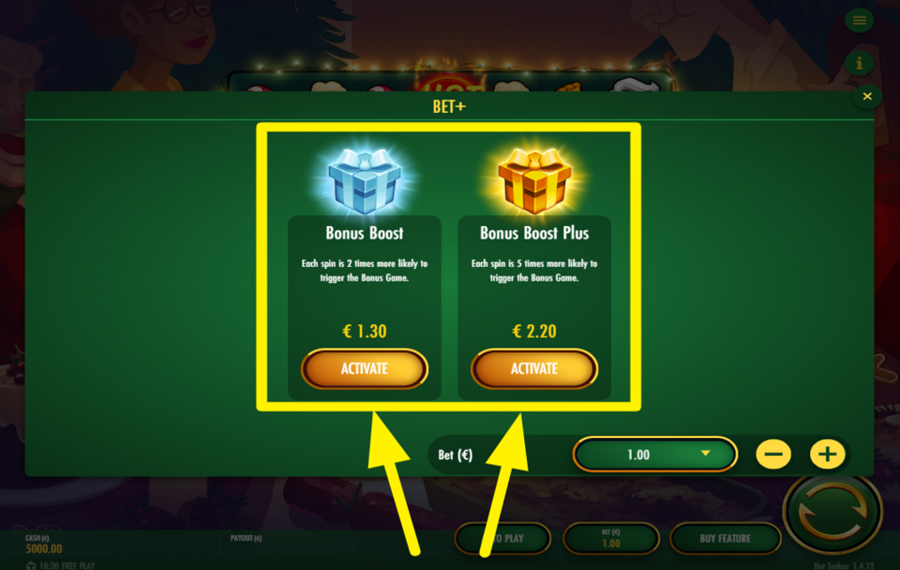
Task: Select the € 2.20 price label
Action: coord(534,331)
